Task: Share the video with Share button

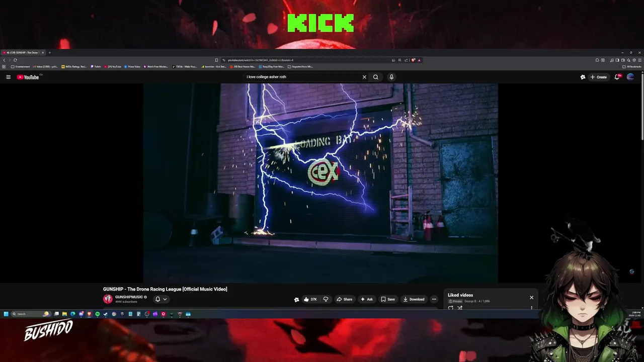Action: click(344, 299)
